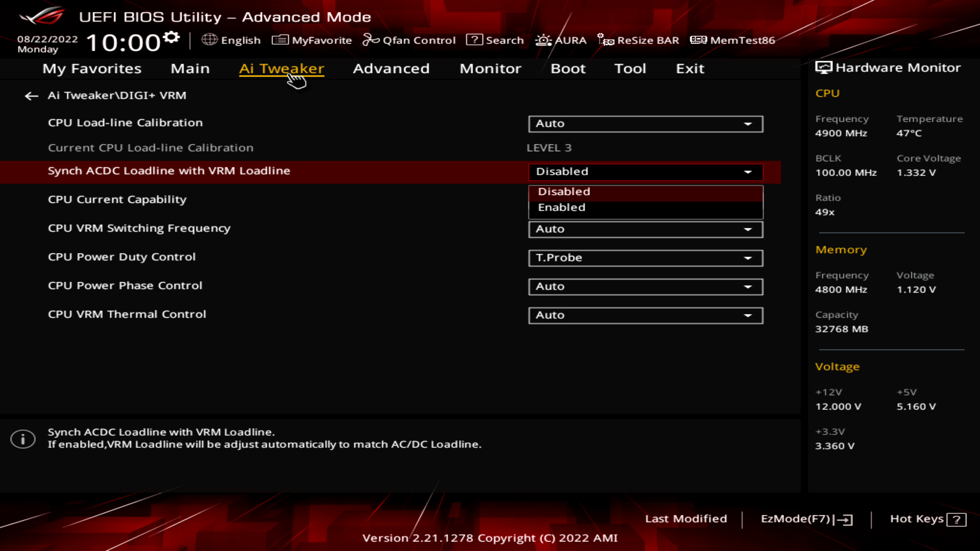
Task: Expand the CPU Load-line Calibration dropdown
Action: pyautogui.click(x=645, y=124)
